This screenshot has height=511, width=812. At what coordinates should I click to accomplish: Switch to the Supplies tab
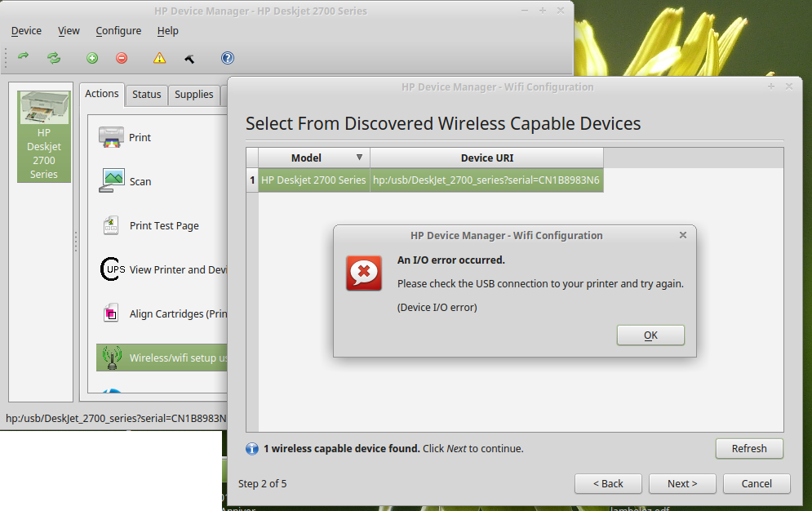point(194,95)
